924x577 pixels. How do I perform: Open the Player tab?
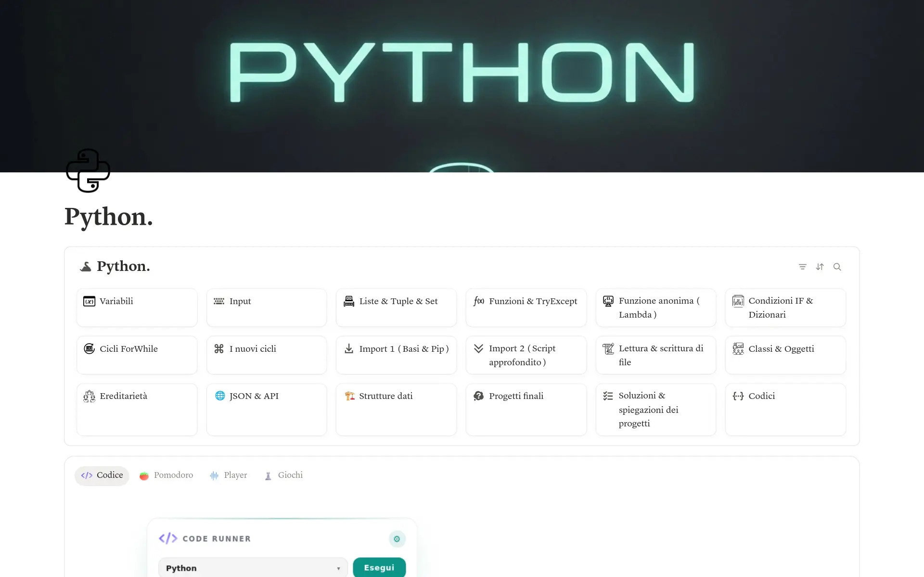tap(229, 475)
